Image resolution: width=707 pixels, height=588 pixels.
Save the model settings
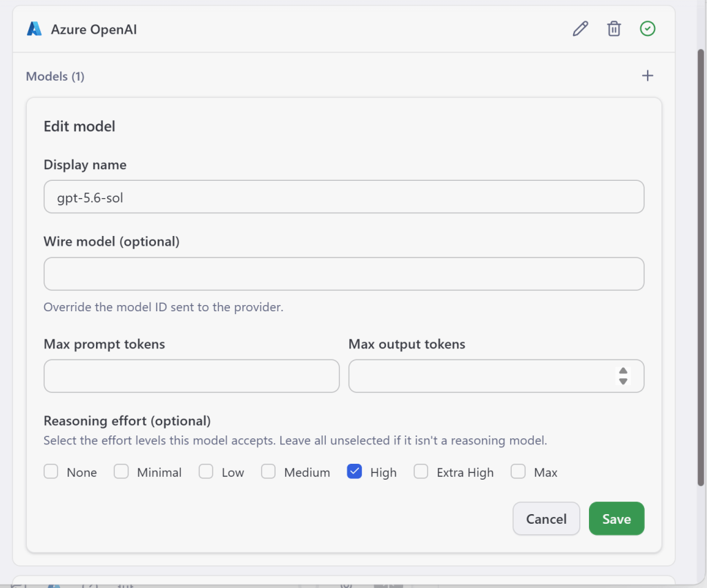click(x=617, y=518)
